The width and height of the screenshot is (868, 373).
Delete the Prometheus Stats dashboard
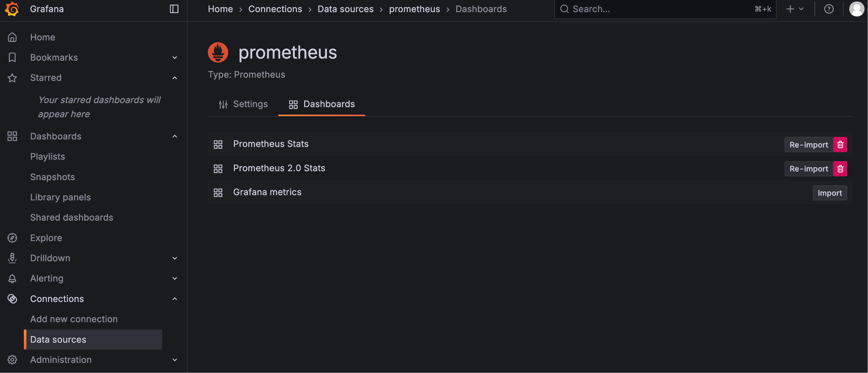(840, 145)
